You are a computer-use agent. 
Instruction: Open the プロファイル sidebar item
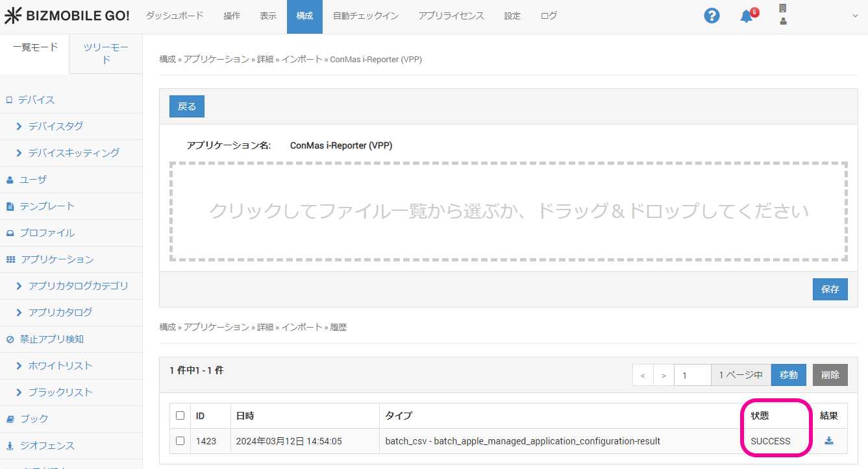coord(47,233)
